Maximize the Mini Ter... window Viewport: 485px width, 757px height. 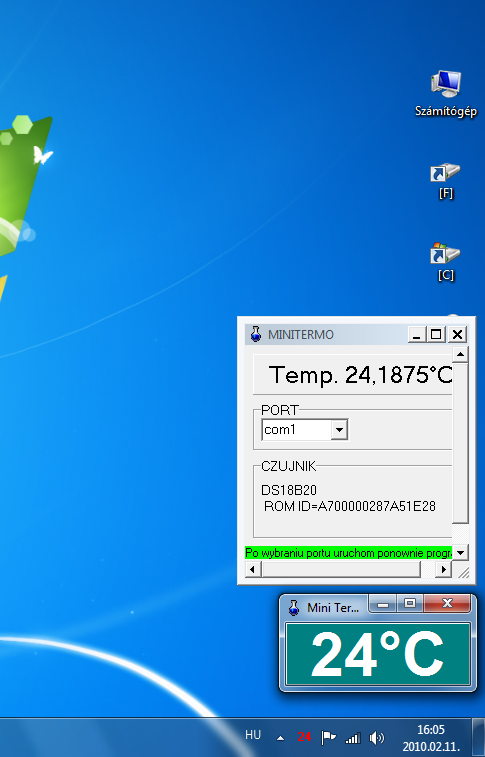[410, 604]
